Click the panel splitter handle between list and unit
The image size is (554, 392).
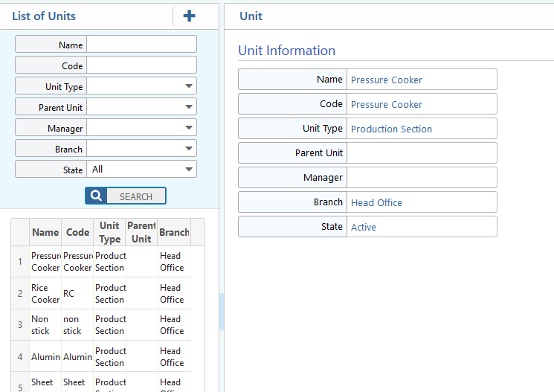point(222,312)
